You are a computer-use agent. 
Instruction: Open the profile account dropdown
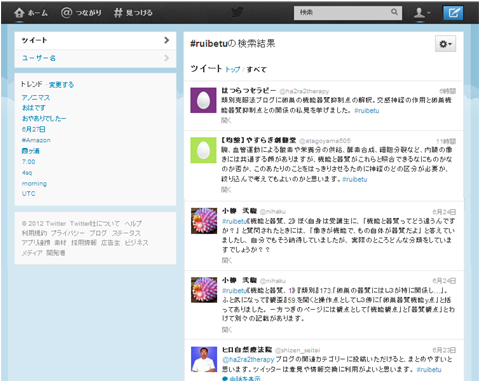tap(422, 13)
